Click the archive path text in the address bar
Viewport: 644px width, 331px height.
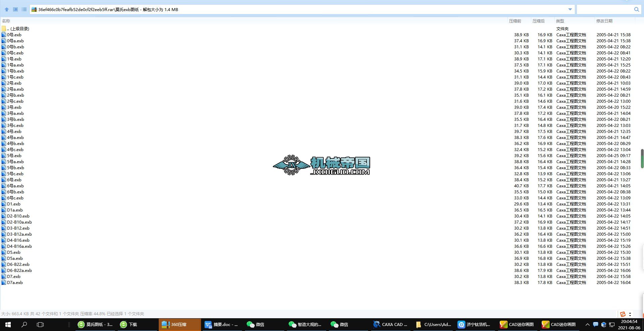coord(108,10)
